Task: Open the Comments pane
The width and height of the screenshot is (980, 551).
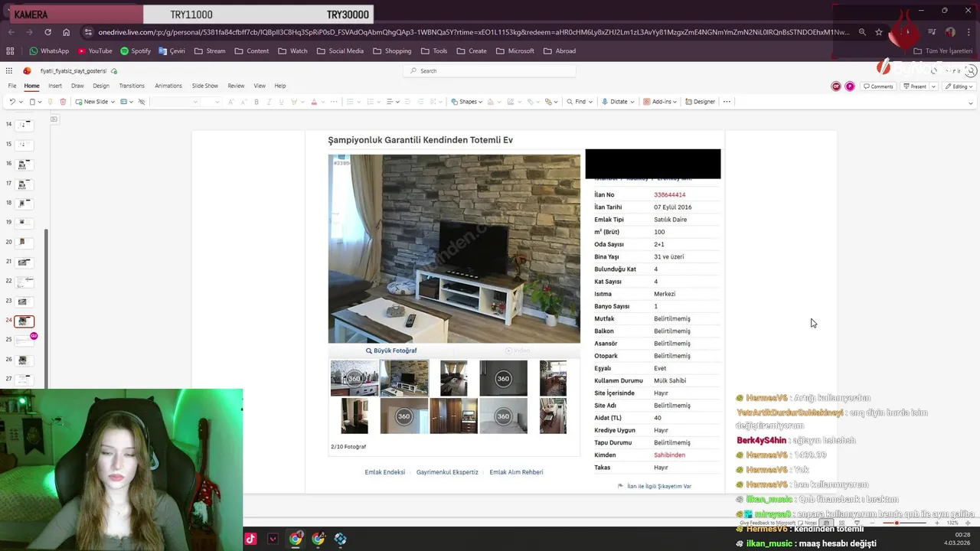Action: (878, 86)
